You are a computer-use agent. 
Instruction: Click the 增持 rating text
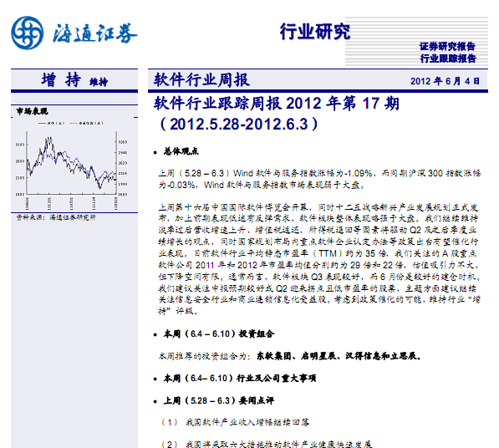click(61, 79)
